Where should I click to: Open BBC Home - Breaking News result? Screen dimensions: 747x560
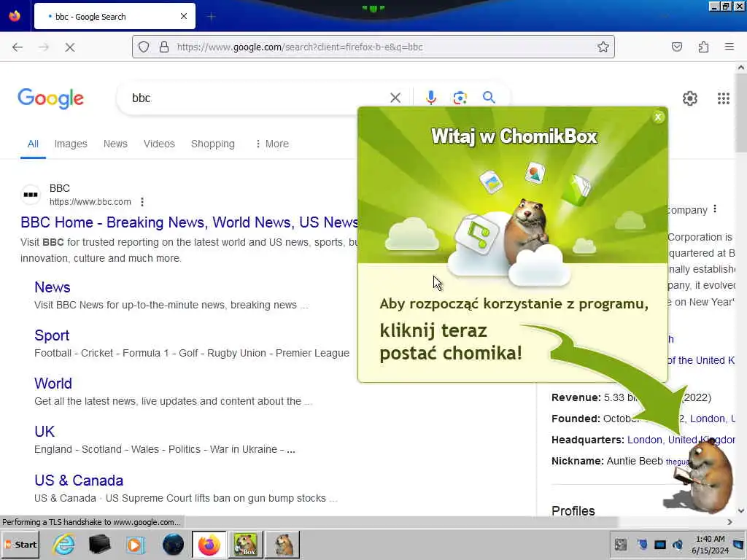pyautogui.click(x=189, y=222)
